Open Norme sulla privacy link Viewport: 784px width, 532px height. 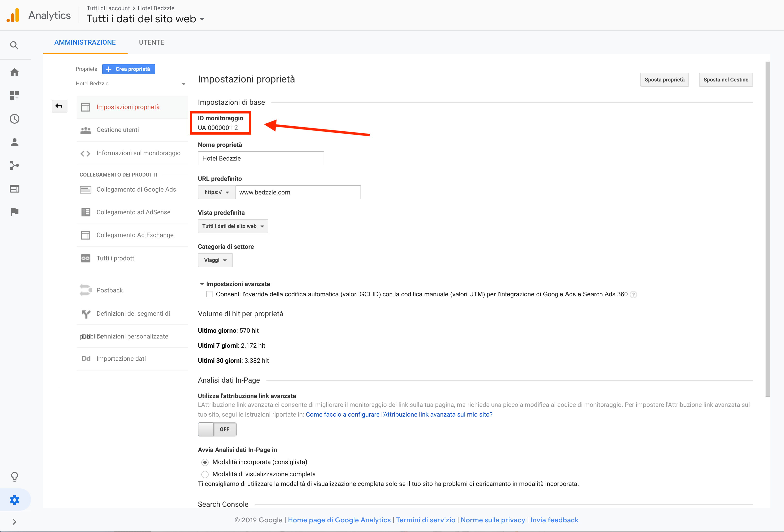pos(493,520)
